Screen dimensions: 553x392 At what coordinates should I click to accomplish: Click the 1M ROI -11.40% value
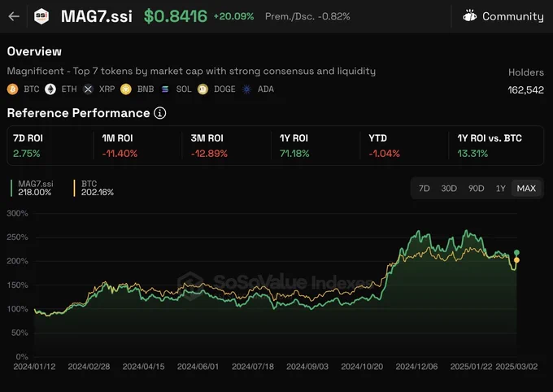120,154
